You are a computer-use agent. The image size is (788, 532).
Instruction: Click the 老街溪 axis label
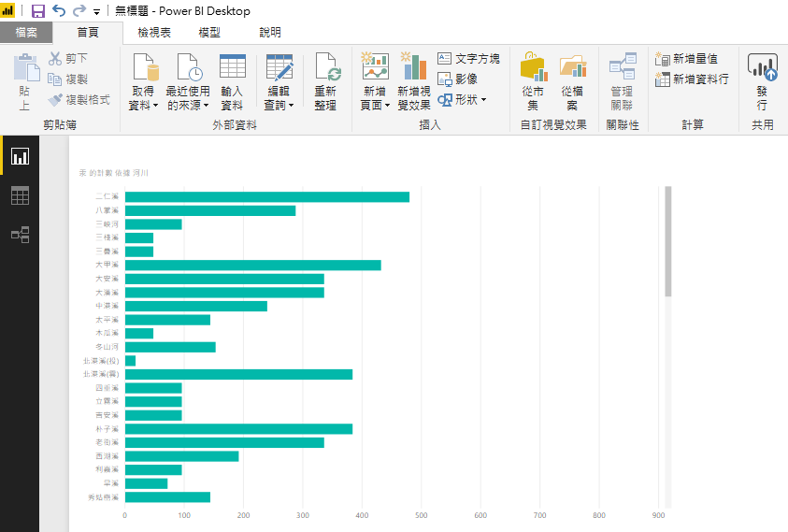point(107,442)
